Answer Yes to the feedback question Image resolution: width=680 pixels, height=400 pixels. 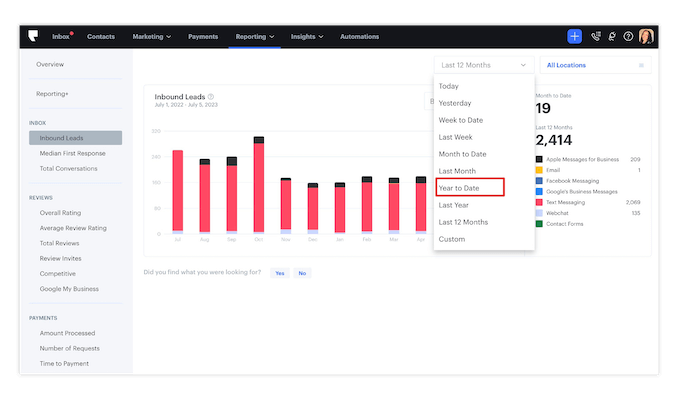(x=279, y=273)
